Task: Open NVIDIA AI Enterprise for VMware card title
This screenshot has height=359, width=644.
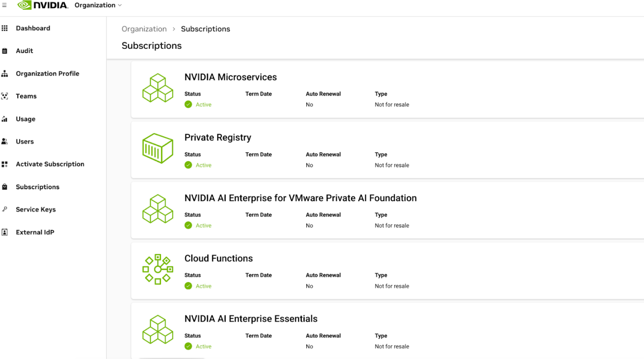Action: tap(300, 198)
